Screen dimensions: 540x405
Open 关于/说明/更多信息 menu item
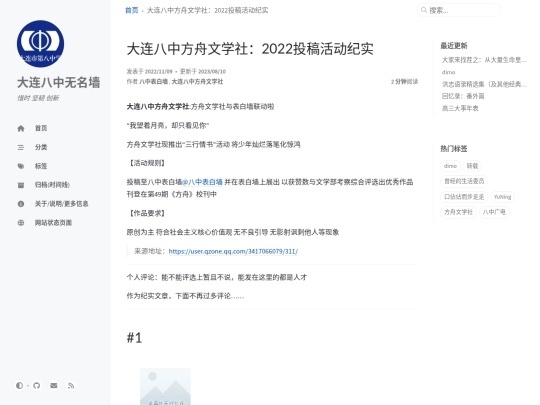(62, 204)
